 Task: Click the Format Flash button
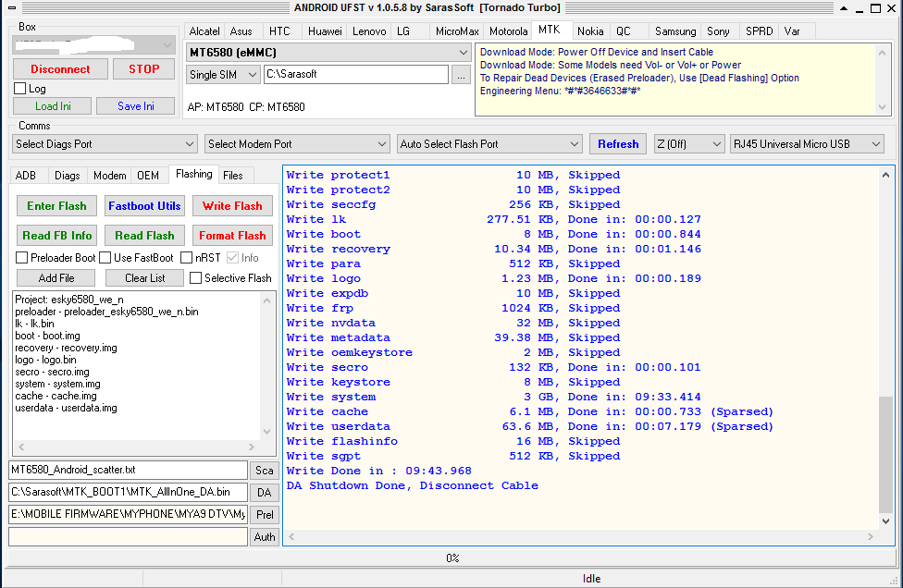232,236
